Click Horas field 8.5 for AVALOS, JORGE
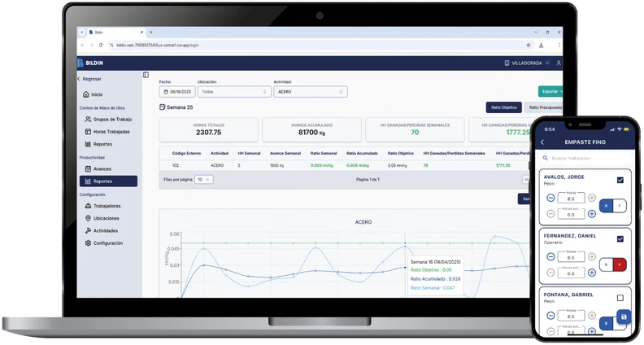This screenshot has width=644, height=345. coord(571,199)
